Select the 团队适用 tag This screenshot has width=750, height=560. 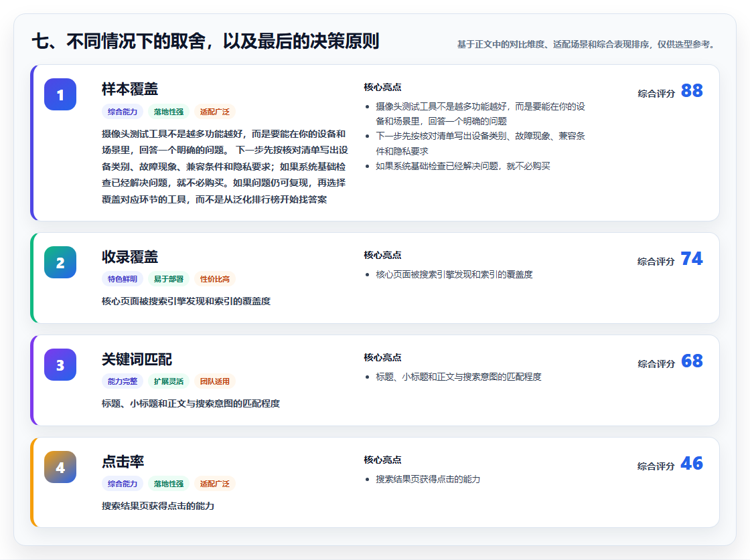[x=215, y=381]
